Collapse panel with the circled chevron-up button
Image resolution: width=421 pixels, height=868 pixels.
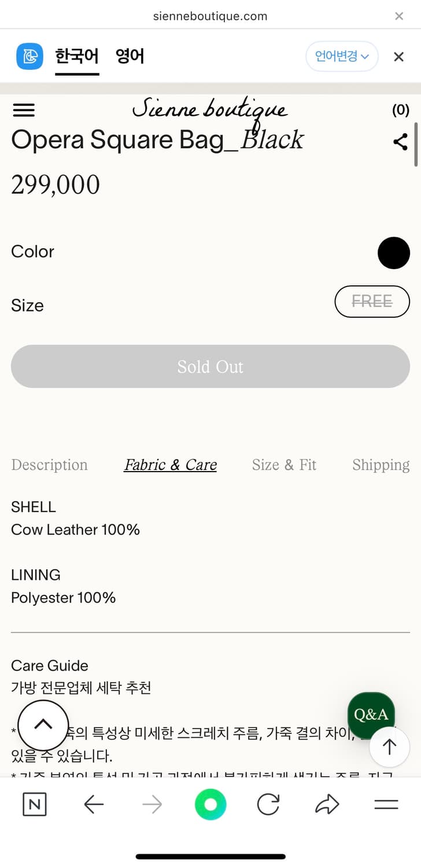(43, 724)
